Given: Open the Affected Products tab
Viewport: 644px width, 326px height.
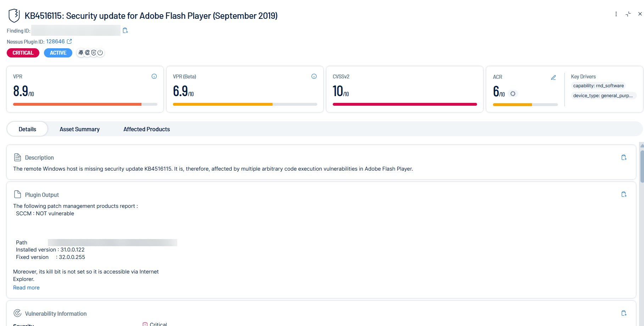Looking at the screenshot, I should [x=146, y=129].
